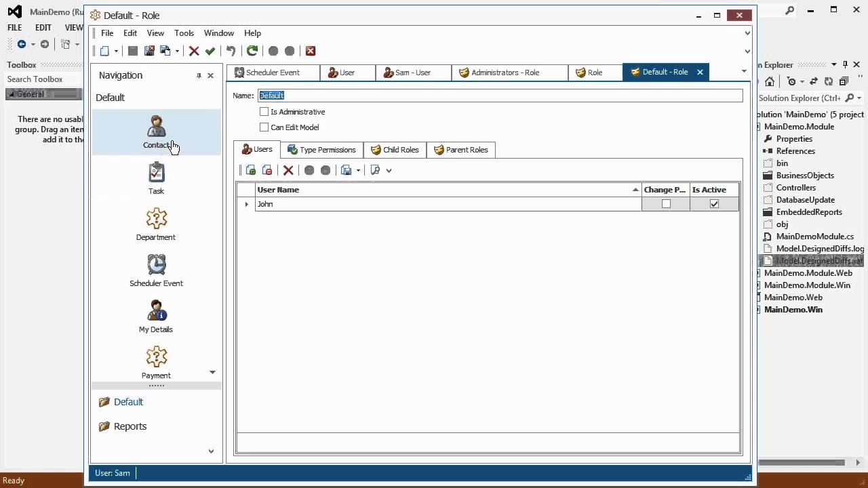Click the New object toolbar icon
The width and height of the screenshot is (868, 488).
[104, 51]
